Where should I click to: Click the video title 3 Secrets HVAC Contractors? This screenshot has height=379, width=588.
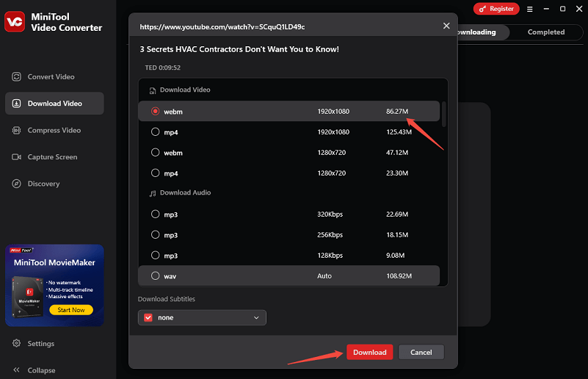[x=239, y=49]
